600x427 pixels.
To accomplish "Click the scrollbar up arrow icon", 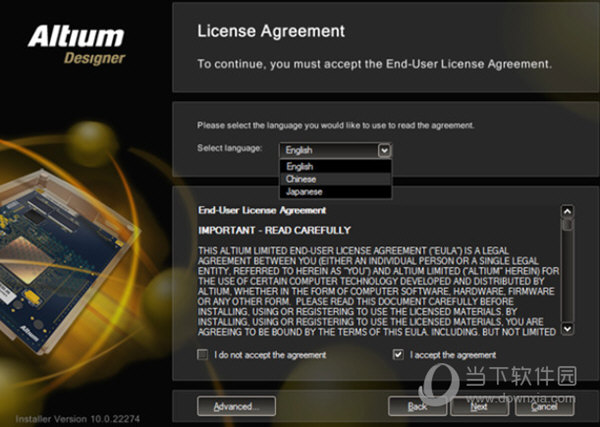I will (x=567, y=211).
